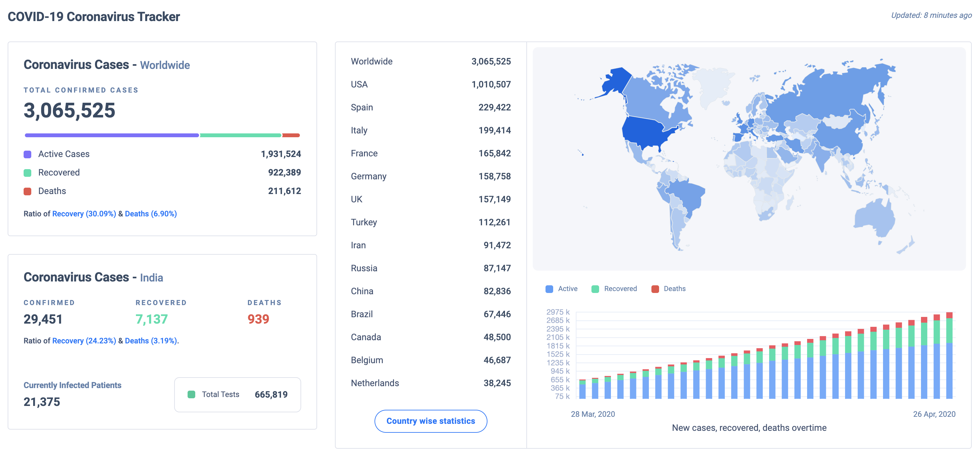
Task: Click the worldwide cases progress bar
Action: pos(162,135)
